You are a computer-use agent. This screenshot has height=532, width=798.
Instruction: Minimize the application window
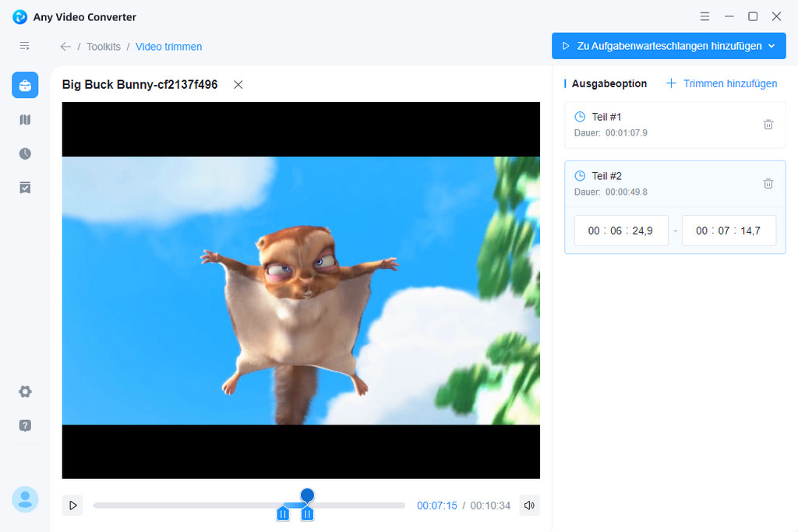[729, 16]
